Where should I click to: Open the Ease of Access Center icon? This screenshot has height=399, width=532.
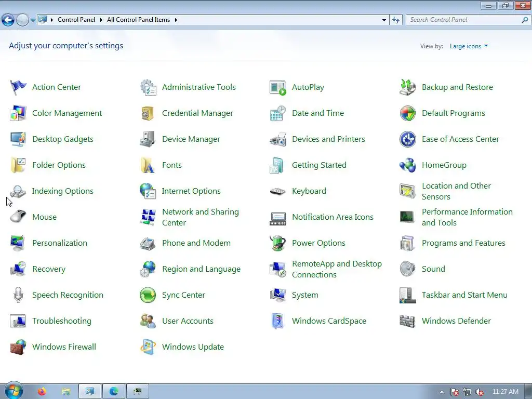pos(407,139)
